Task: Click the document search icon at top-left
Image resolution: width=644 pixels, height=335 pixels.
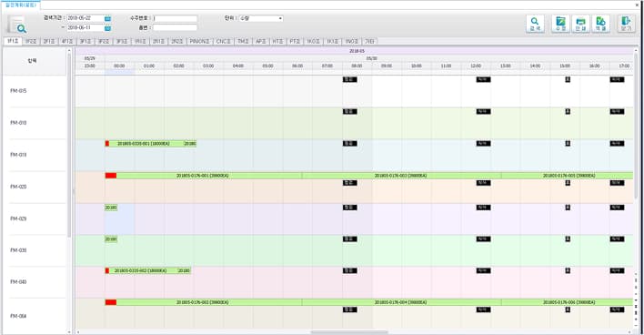Action: click(x=17, y=25)
